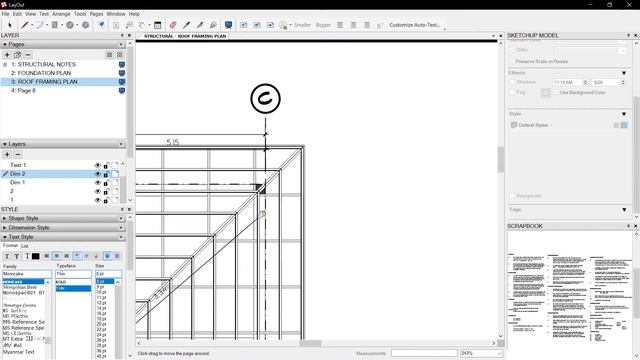Enable Preserve Scale on Resize checkbox
Viewport: 640px width, 360px height.
(512, 61)
